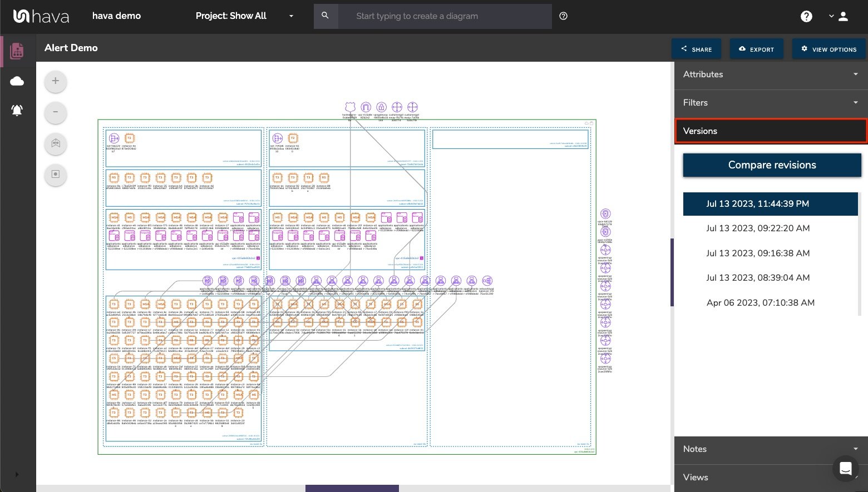Center the diagram using the focus icon
The image size is (868, 492).
point(55,175)
